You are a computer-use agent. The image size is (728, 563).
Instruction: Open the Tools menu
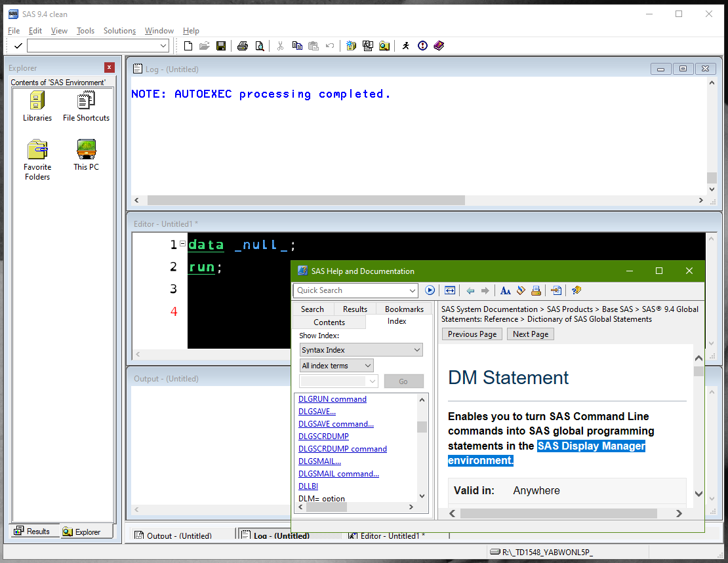click(x=85, y=31)
